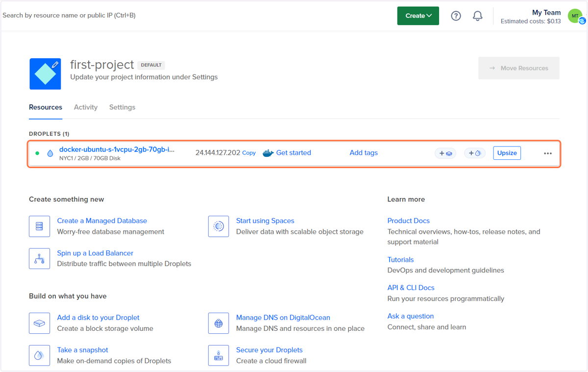588x372 pixels.
Task: Click the snapshot droplet icon
Action: pyautogui.click(x=39, y=355)
